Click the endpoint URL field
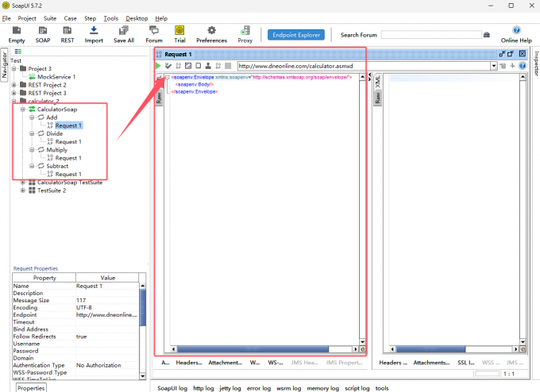The height and width of the screenshot is (392, 540). click(364, 66)
